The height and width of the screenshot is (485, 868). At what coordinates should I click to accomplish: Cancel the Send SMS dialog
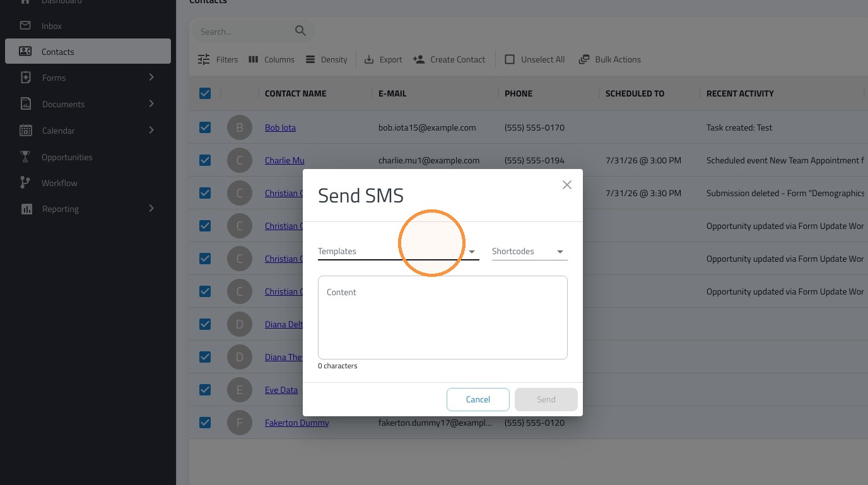pyautogui.click(x=478, y=399)
